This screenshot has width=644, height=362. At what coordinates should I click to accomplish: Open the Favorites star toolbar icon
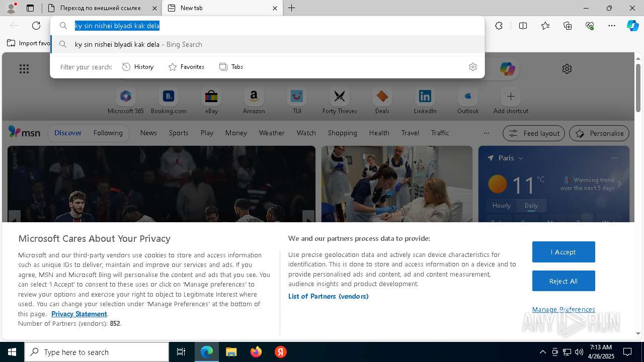tap(545, 26)
